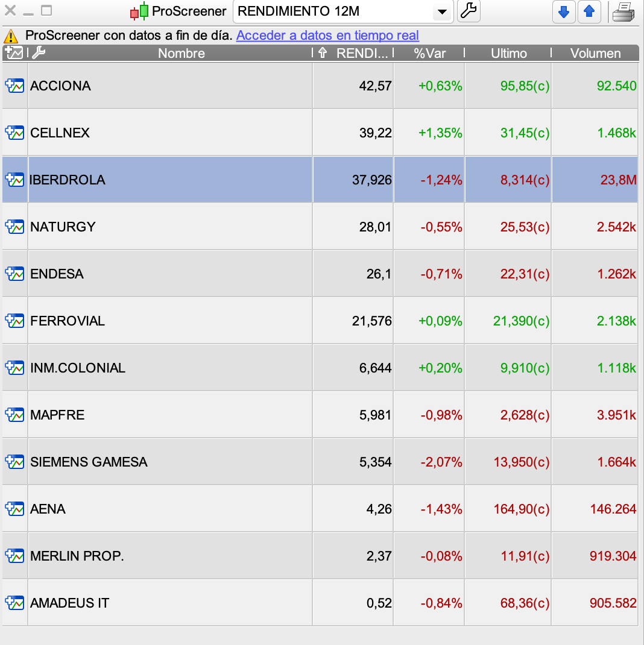Click the blue up arrow button
The width and height of the screenshot is (644, 645).
589,11
